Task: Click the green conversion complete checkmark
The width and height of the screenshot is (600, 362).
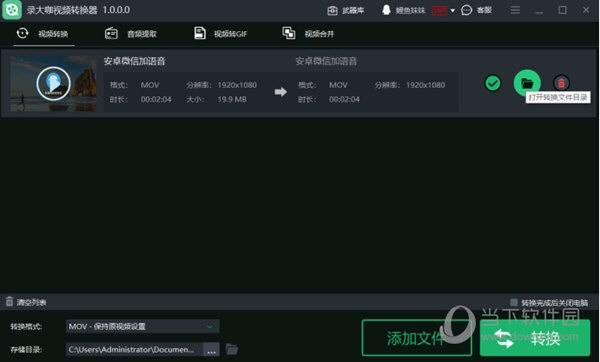Action: click(492, 83)
